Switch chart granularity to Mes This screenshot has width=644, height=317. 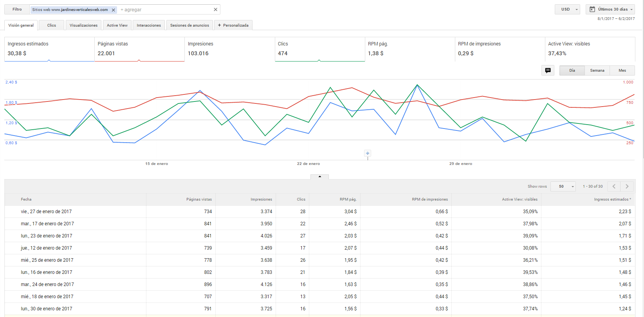[622, 71]
